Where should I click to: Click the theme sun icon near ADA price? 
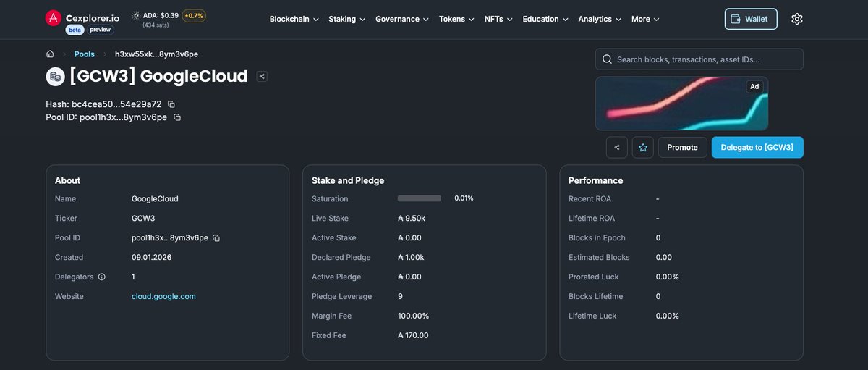[x=136, y=15]
